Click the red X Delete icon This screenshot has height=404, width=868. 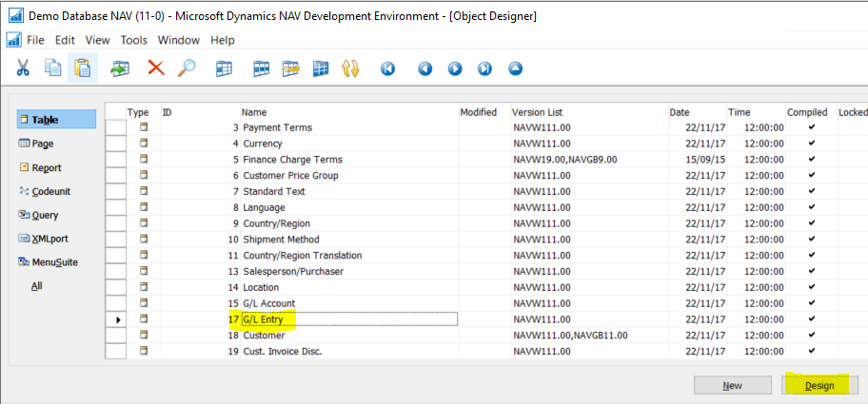(x=155, y=68)
